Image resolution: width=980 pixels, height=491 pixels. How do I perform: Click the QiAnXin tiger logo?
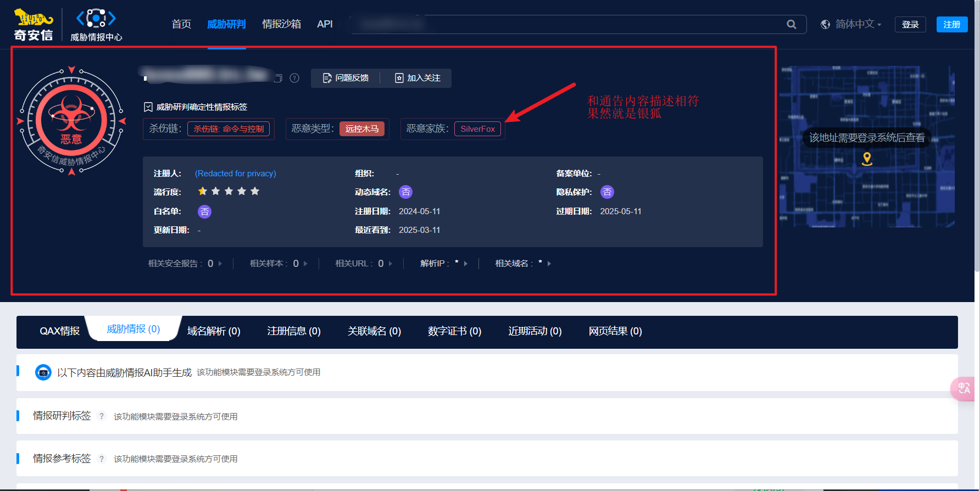34,25
